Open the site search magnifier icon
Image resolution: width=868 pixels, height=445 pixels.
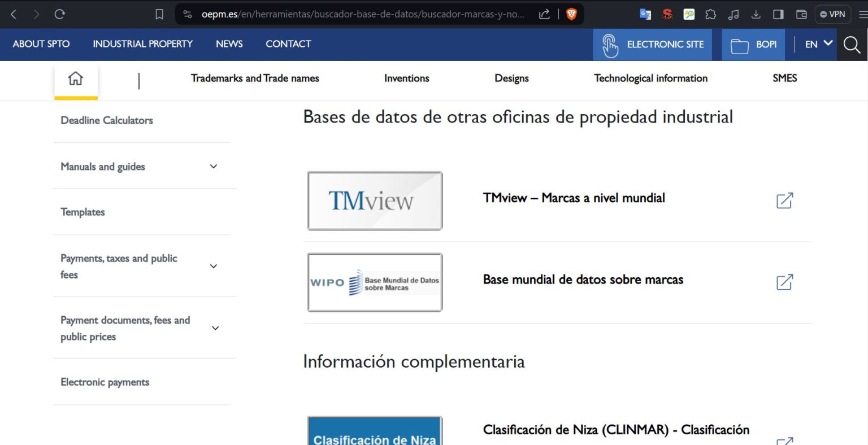852,45
